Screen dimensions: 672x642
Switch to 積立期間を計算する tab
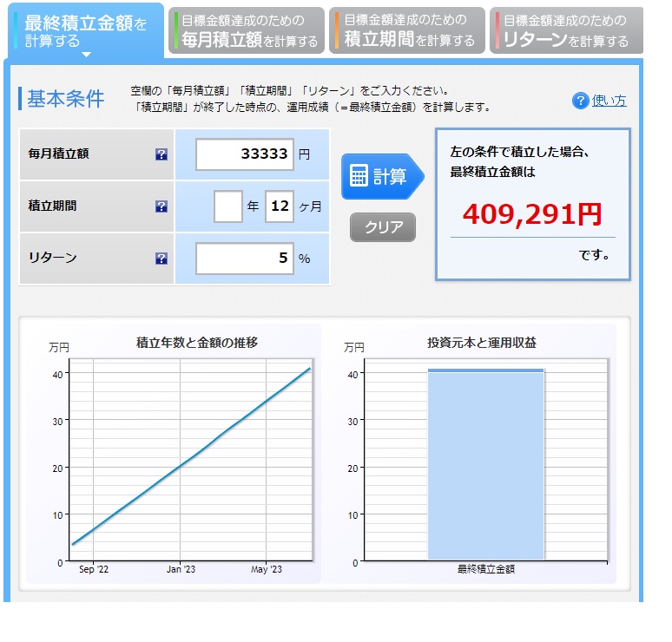pyautogui.click(x=407, y=30)
